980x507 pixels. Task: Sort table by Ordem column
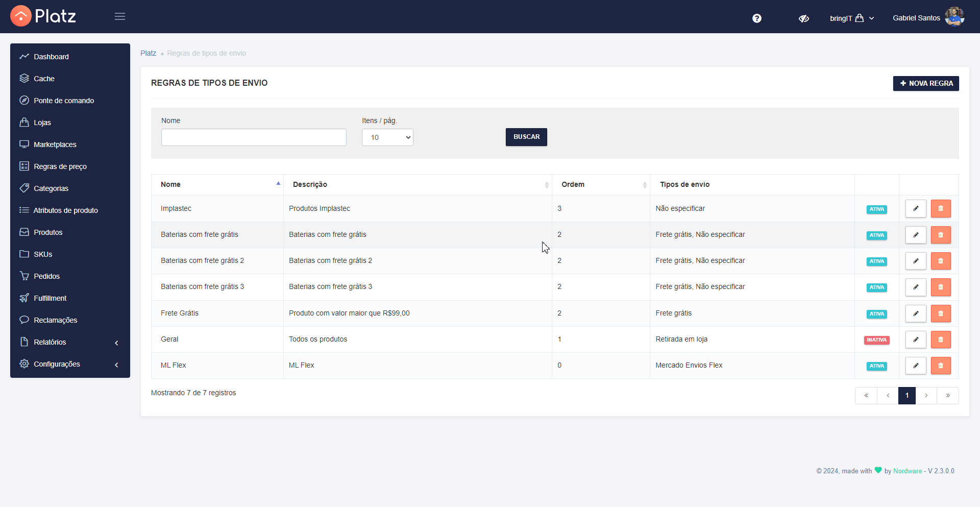point(601,184)
